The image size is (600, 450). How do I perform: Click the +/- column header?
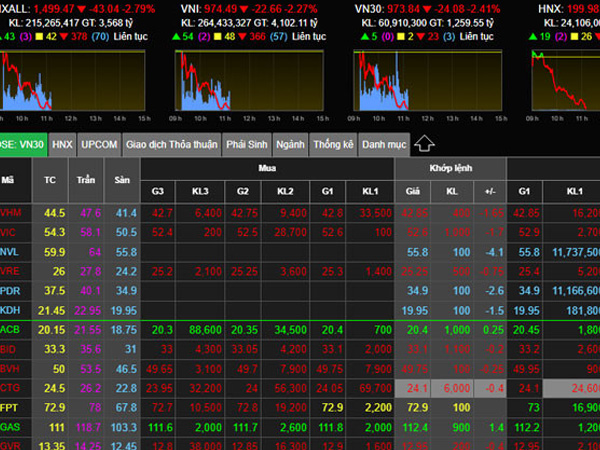coord(491,190)
